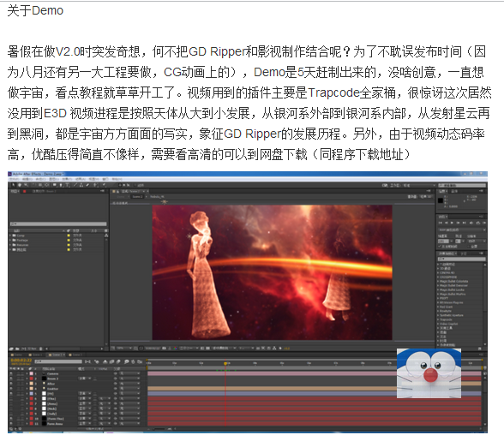Open the Edit menu in After Effects
Viewport: 504px width, 441px height.
27,179
